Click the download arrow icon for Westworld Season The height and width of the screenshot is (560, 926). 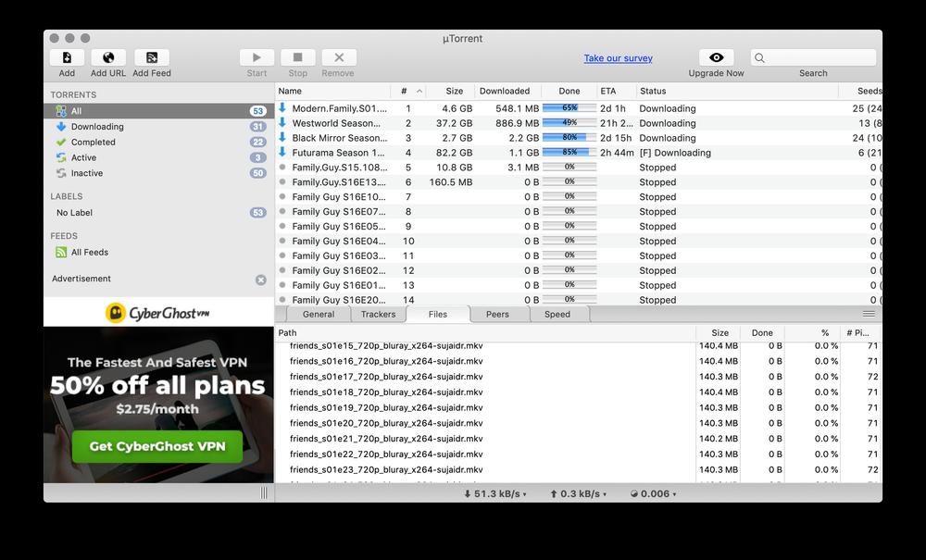282,122
